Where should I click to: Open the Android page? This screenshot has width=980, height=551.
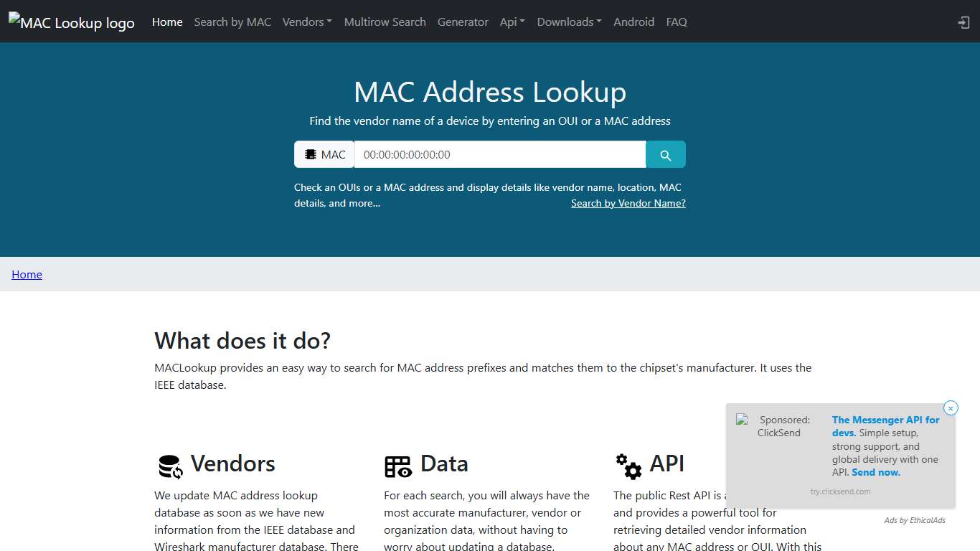633,22
